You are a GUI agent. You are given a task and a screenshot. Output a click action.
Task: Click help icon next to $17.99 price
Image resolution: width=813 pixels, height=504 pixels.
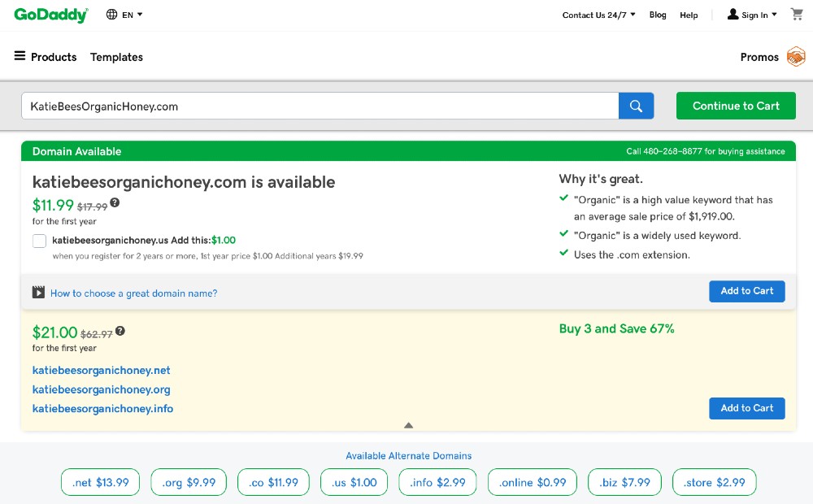115,202
